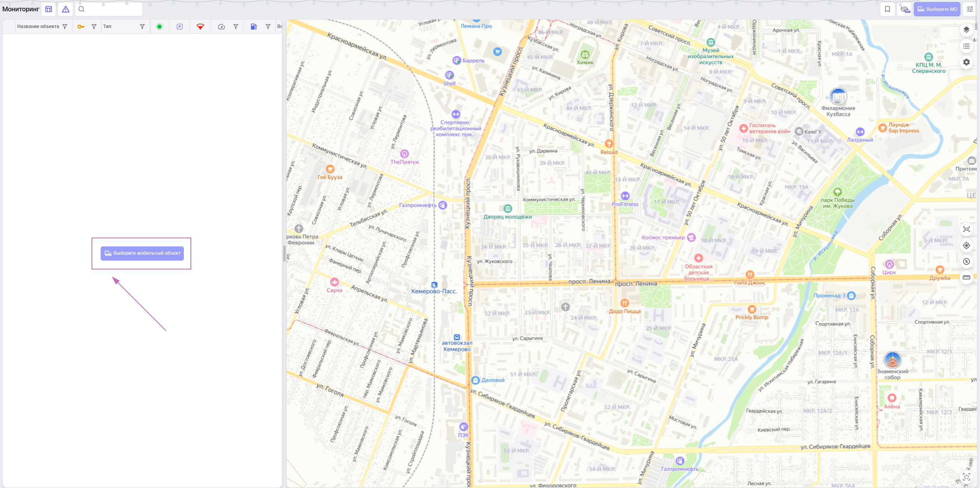Screen dimensions: 980x488
Task: Click the search input field
Action: (113, 9)
